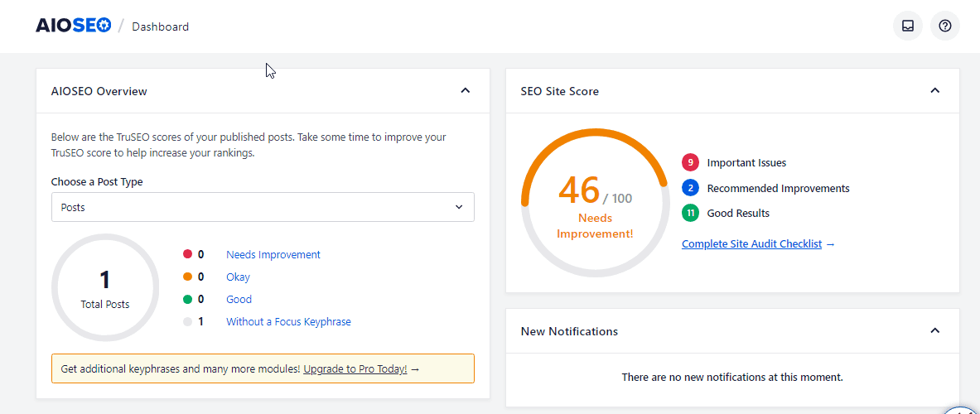
Task: Collapse the SEO Site Score panel
Action: pos(935,90)
